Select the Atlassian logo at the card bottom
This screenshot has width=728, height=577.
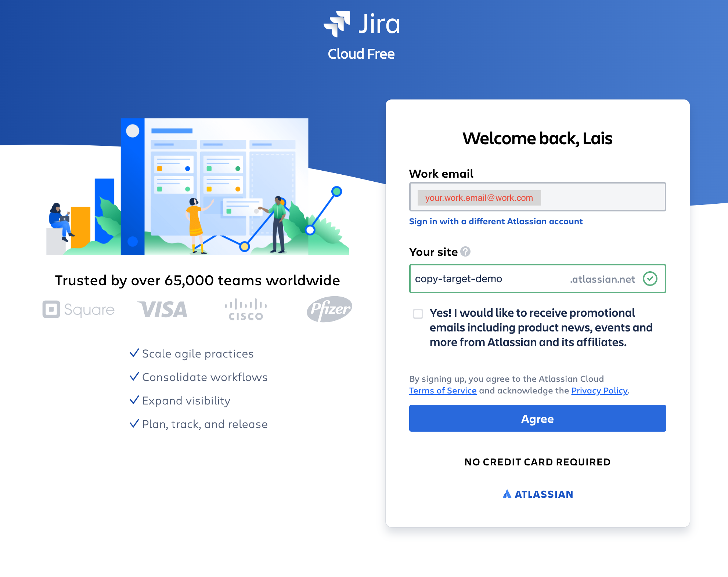[537, 494]
